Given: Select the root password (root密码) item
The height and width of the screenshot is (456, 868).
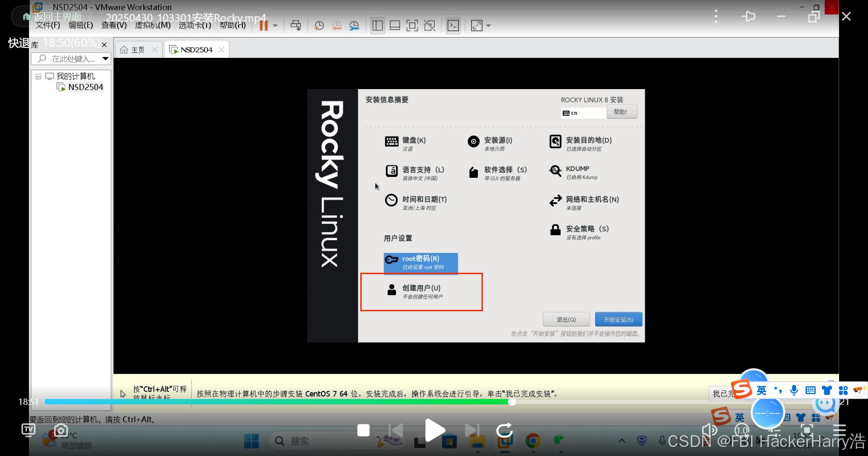Looking at the screenshot, I should pyautogui.click(x=420, y=263).
